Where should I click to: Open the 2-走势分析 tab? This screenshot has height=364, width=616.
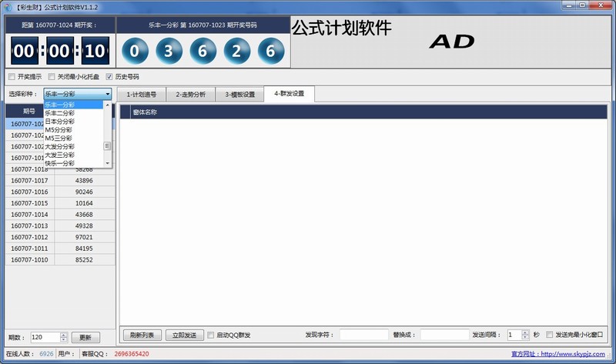(x=190, y=95)
